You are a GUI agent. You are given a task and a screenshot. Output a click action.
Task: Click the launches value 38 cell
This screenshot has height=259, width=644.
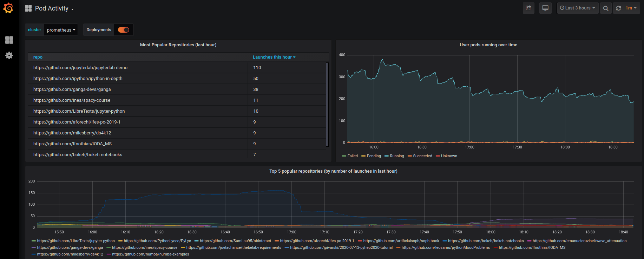(287, 89)
